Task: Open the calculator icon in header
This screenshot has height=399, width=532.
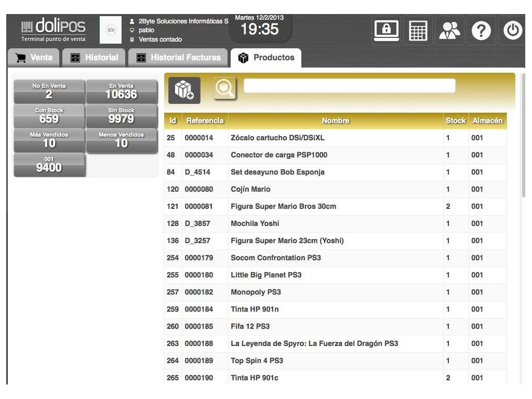Action: click(418, 31)
